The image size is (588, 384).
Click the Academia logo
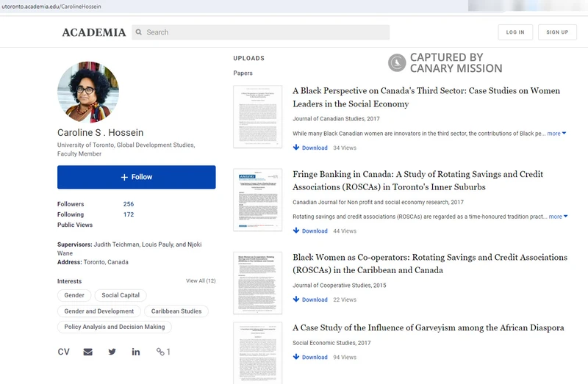(x=94, y=32)
